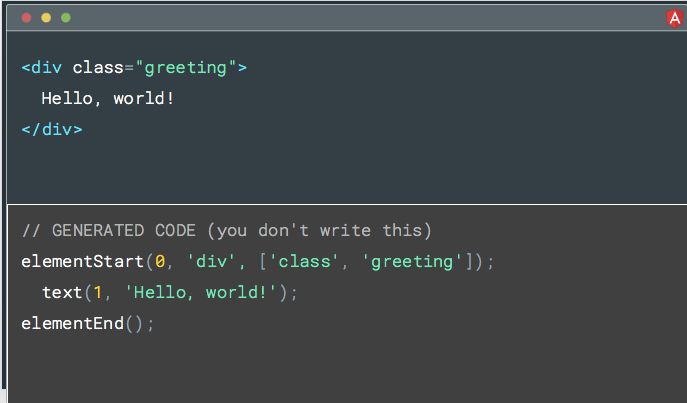
Task: Click the 0 argument in elementStart
Action: point(160,262)
